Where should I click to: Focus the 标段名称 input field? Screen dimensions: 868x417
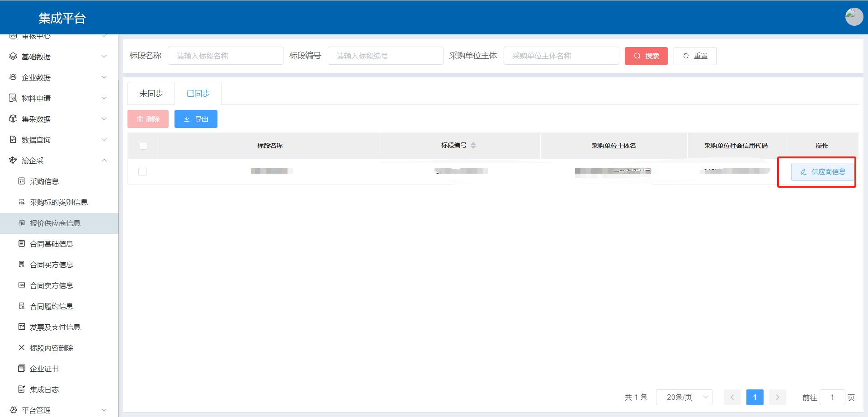pyautogui.click(x=225, y=56)
